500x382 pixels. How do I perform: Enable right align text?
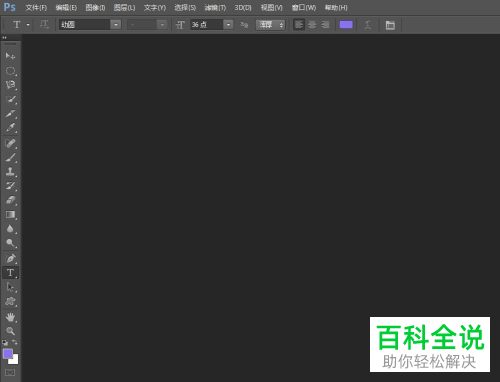[325, 25]
